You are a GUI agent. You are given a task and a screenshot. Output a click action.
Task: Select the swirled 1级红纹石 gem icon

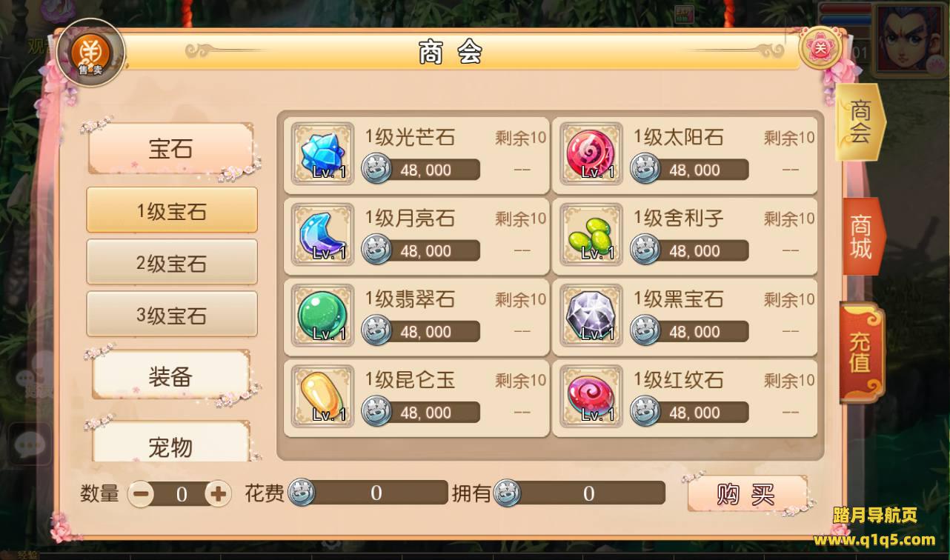[591, 396]
